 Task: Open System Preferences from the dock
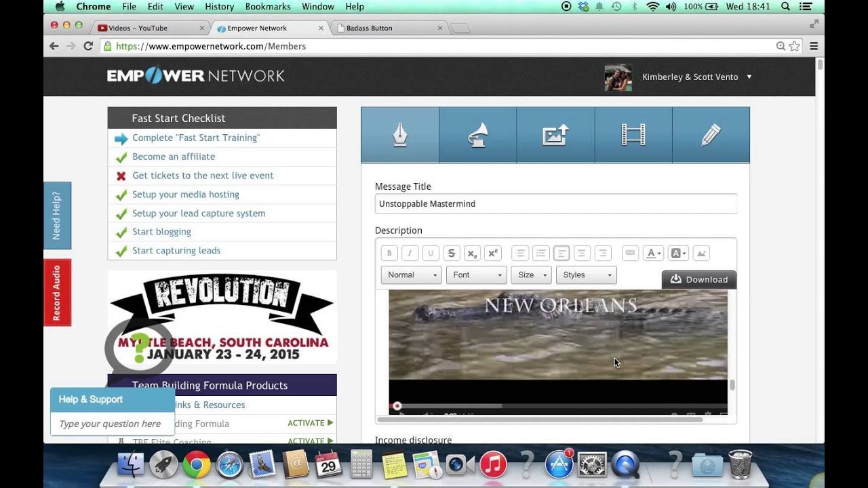592,465
